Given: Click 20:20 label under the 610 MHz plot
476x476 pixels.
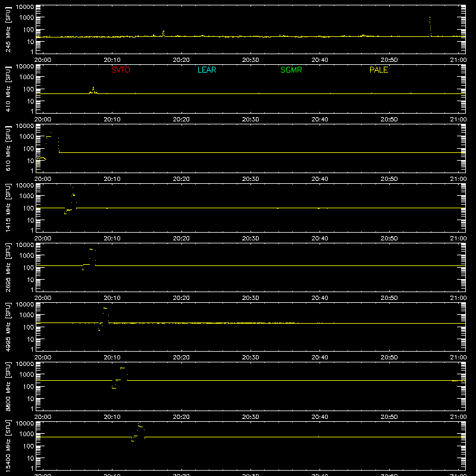Looking at the screenshot, I should (181, 179).
